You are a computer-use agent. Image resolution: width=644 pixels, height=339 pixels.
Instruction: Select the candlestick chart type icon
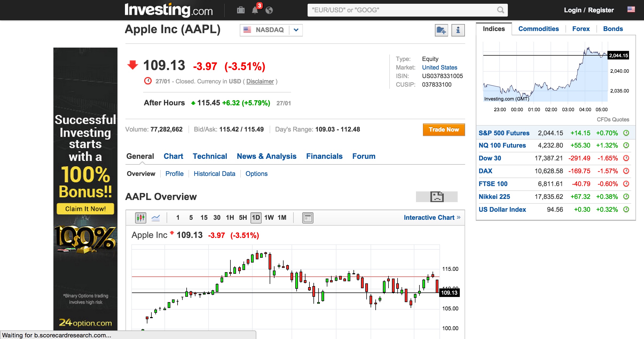141,218
